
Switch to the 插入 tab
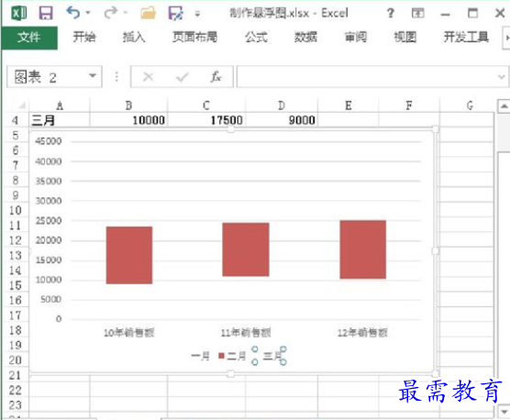pos(134,37)
